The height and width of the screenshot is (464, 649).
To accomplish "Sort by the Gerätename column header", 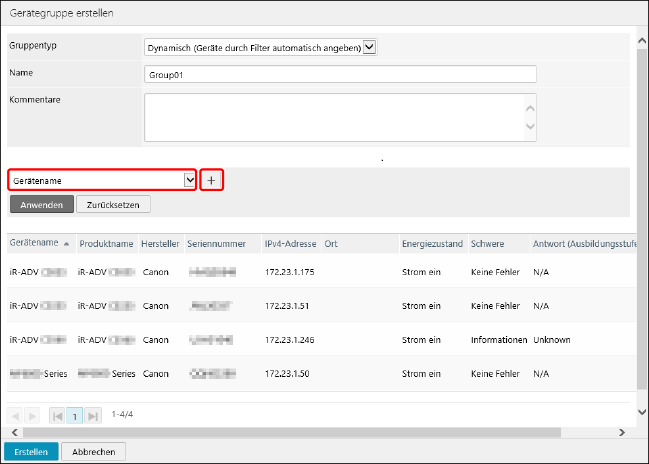I will [34, 243].
